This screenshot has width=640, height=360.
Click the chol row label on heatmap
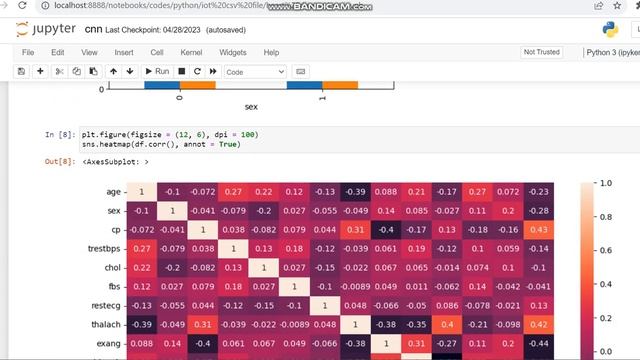(x=113, y=268)
